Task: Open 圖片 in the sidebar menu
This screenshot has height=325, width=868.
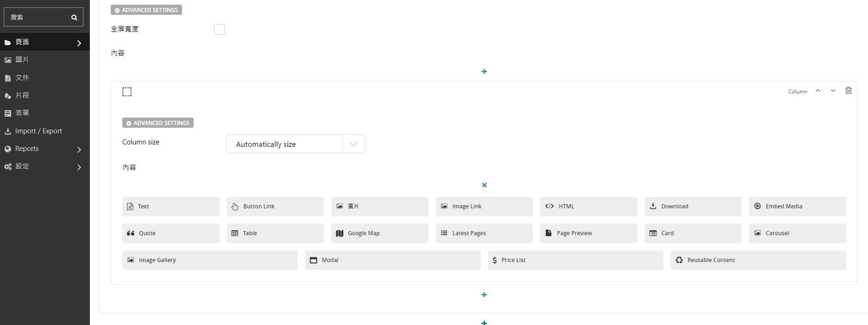Action: [45, 60]
